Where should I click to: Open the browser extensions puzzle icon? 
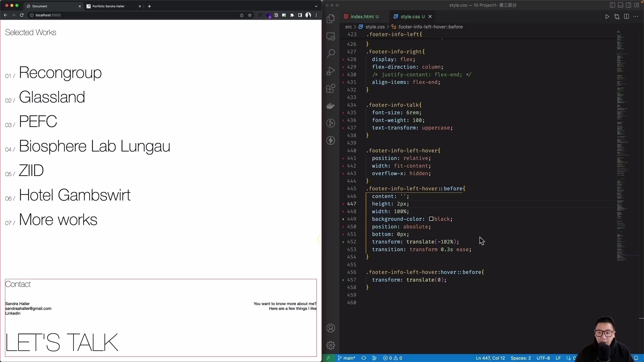coord(292,15)
